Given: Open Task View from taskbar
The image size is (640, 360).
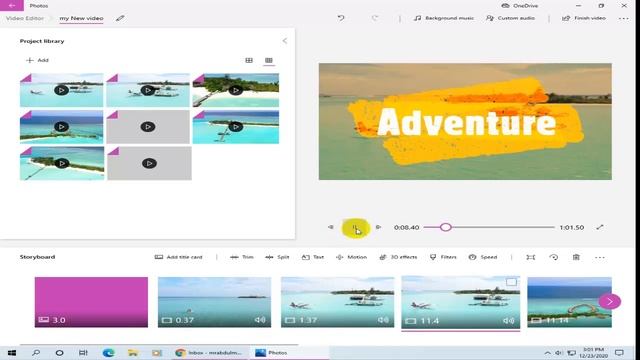Looking at the screenshot, I should [83, 353].
